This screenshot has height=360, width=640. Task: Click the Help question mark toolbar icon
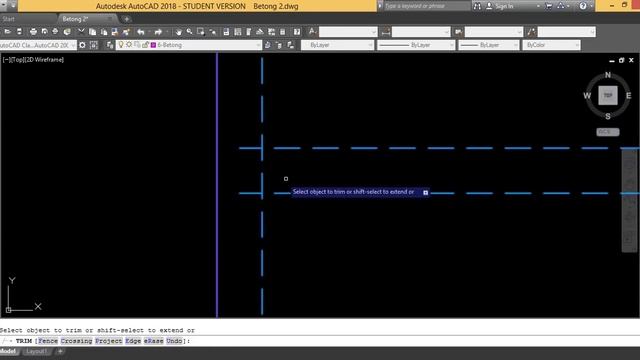coord(297,32)
